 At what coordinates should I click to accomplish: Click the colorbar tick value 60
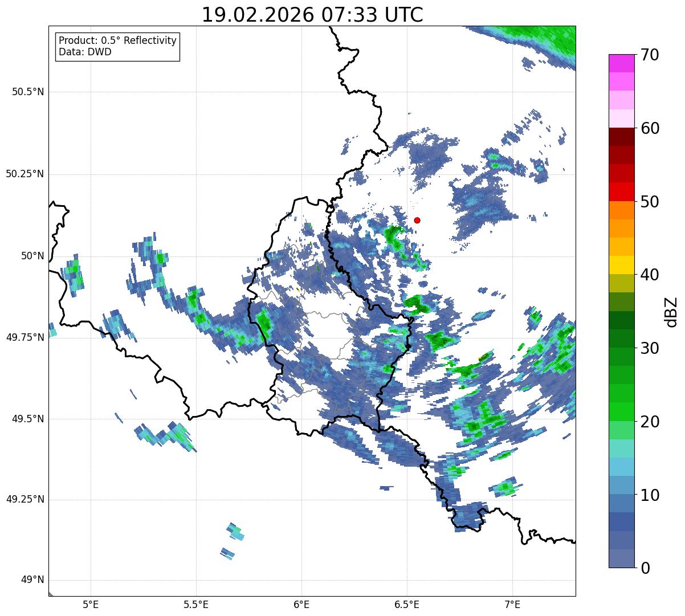point(650,128)
